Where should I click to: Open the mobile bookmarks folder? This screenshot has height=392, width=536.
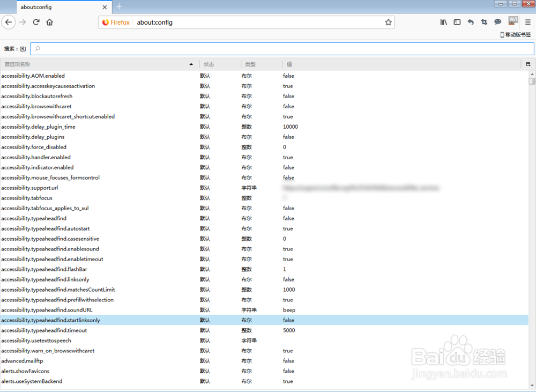[516, 34]
